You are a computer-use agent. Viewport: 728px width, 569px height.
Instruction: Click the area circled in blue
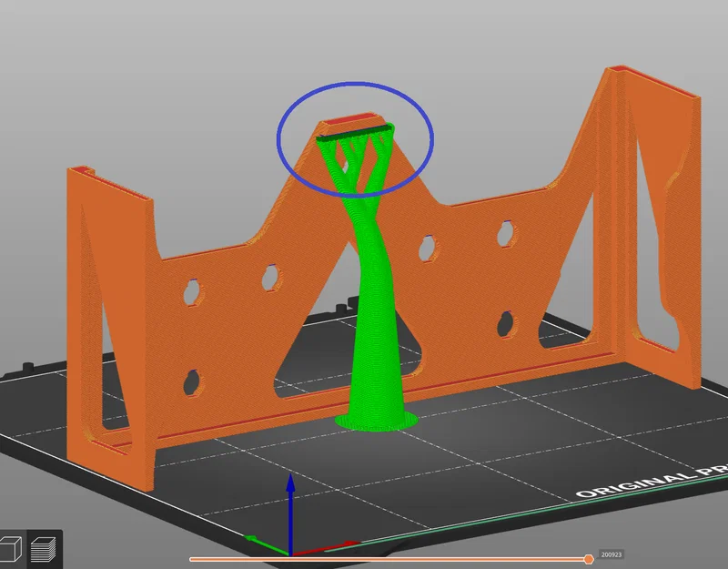355,137
